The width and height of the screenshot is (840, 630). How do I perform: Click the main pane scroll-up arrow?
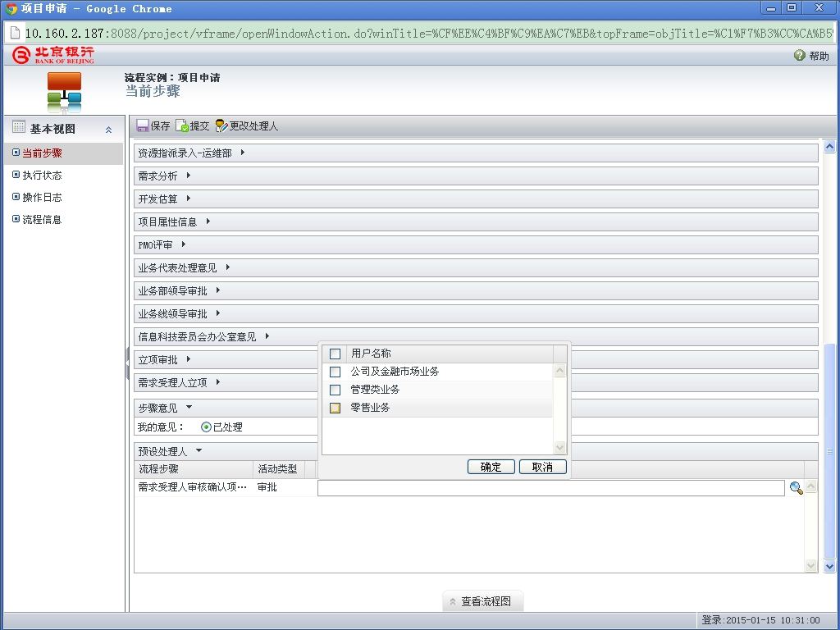830,146
